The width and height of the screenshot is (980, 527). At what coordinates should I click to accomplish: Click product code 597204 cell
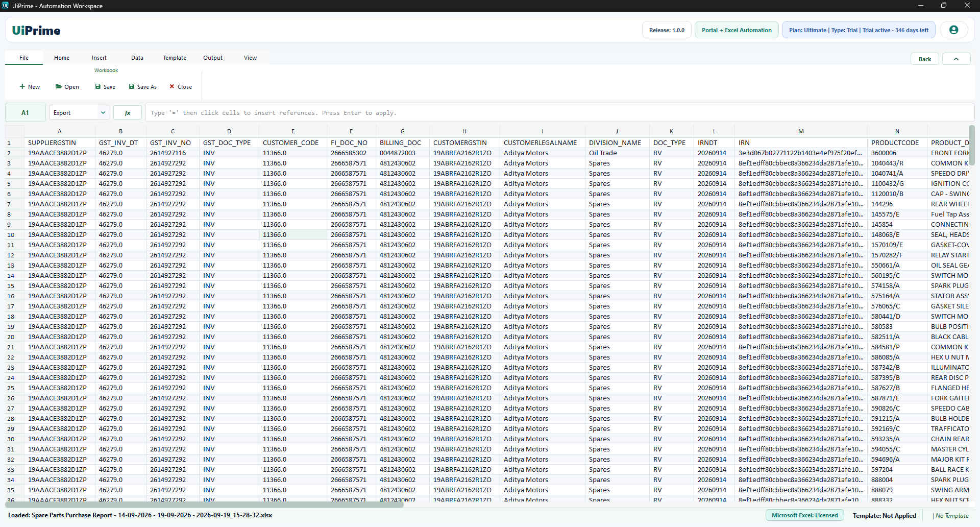click(897, 470)
